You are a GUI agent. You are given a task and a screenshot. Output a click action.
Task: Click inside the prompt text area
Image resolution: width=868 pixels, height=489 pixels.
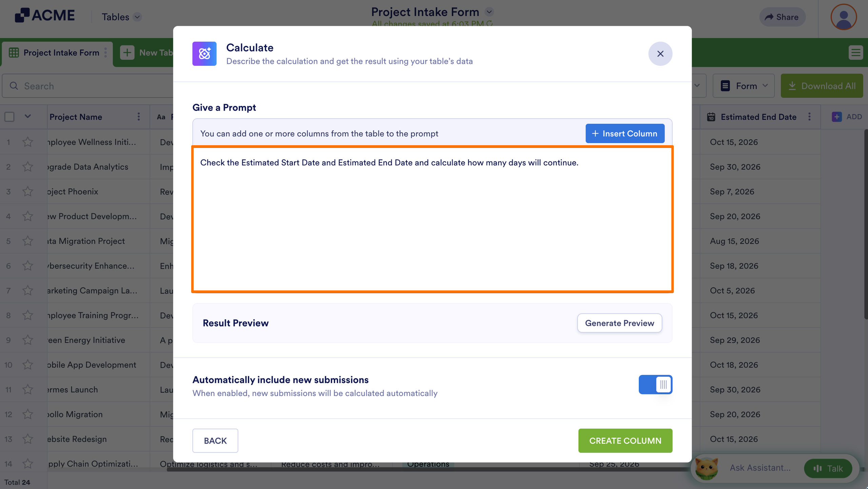point(432,219)
